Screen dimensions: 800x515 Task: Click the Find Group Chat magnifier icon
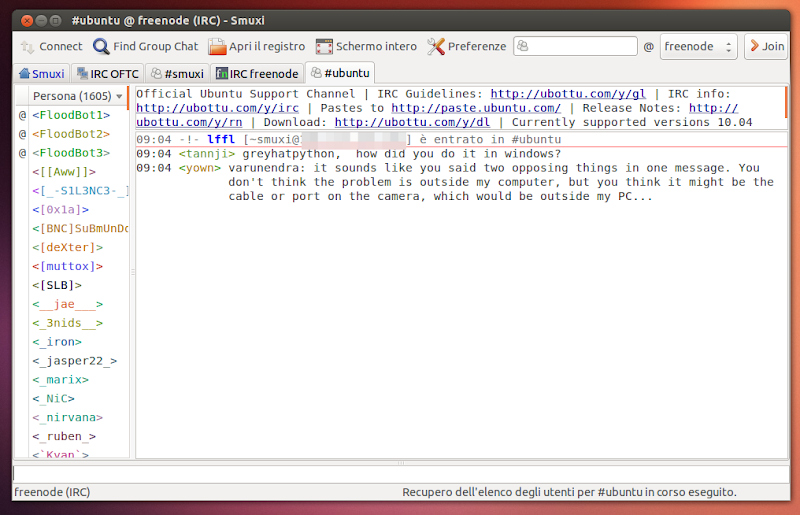click(x=101, y=46)
